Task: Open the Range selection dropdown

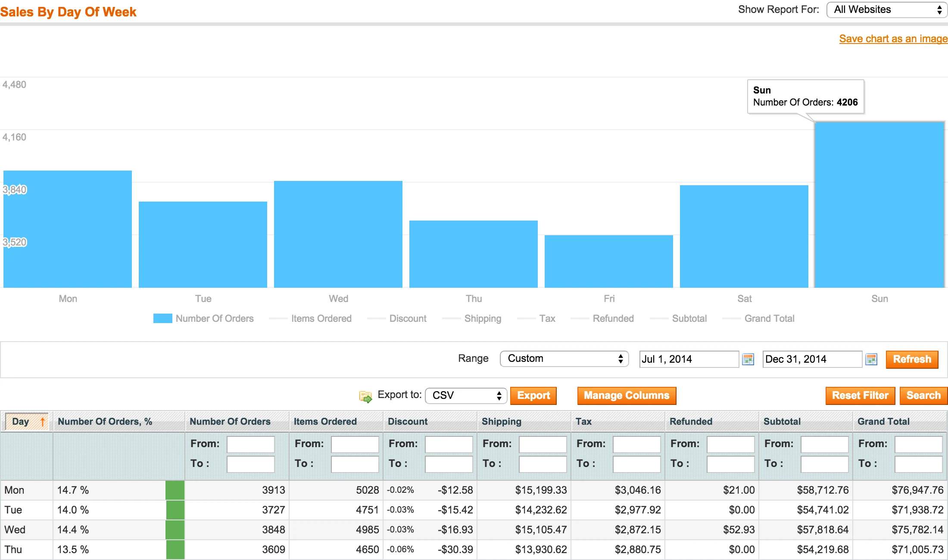Action: (x=564, y=358)
